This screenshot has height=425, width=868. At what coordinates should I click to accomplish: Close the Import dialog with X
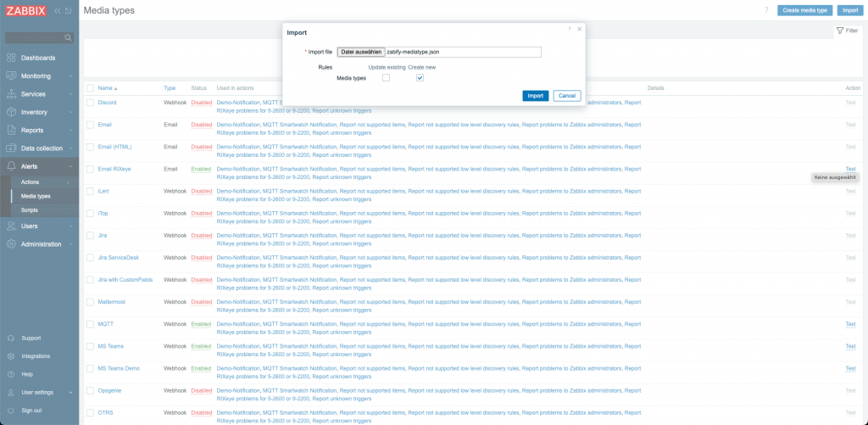pos(580,29)
